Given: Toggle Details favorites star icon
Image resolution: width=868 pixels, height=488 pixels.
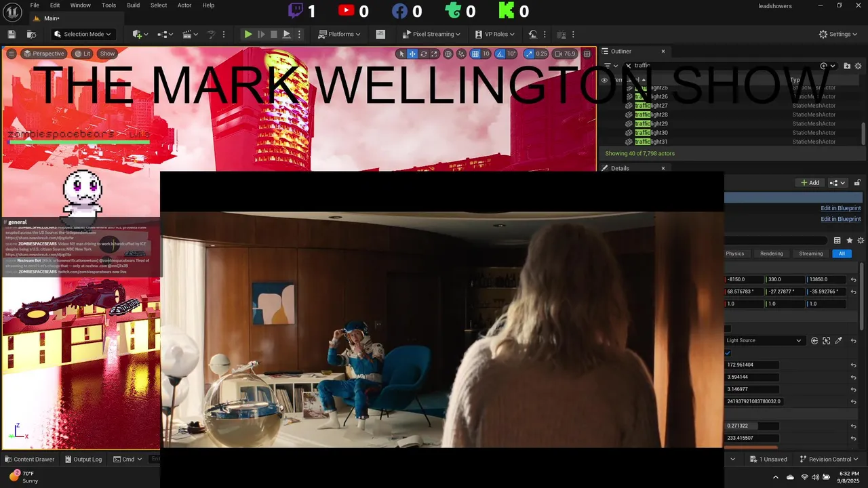Looking at the screenshot, I should click(x=849, y=241).
